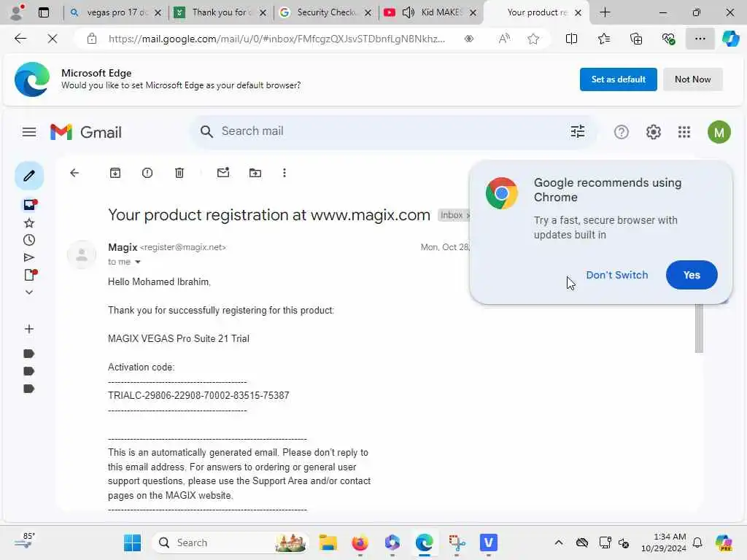Show hidden system tray icons
The width and height of the screenshot is (747, 560).
pos(558,542)
